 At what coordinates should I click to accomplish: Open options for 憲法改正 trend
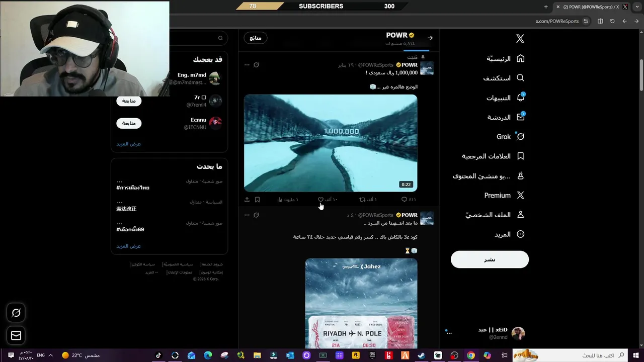(x=119, y=202)
